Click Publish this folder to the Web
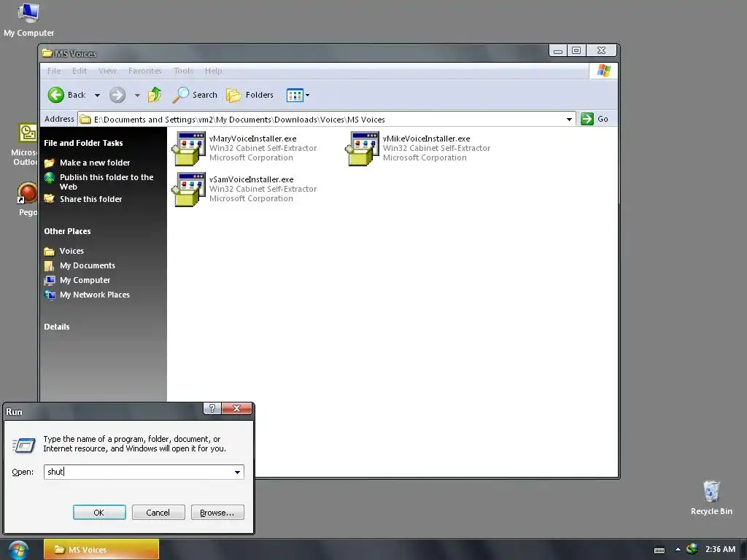 coord(107,182)
